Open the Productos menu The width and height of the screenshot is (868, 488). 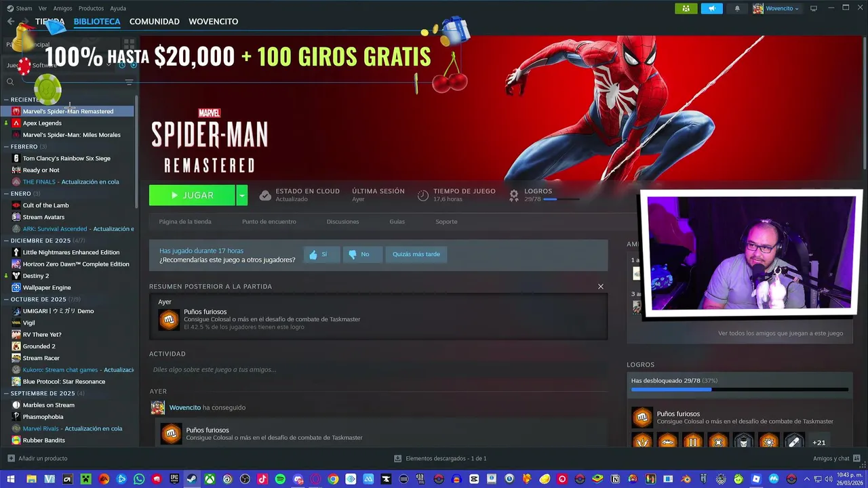(x=91, y=8)
